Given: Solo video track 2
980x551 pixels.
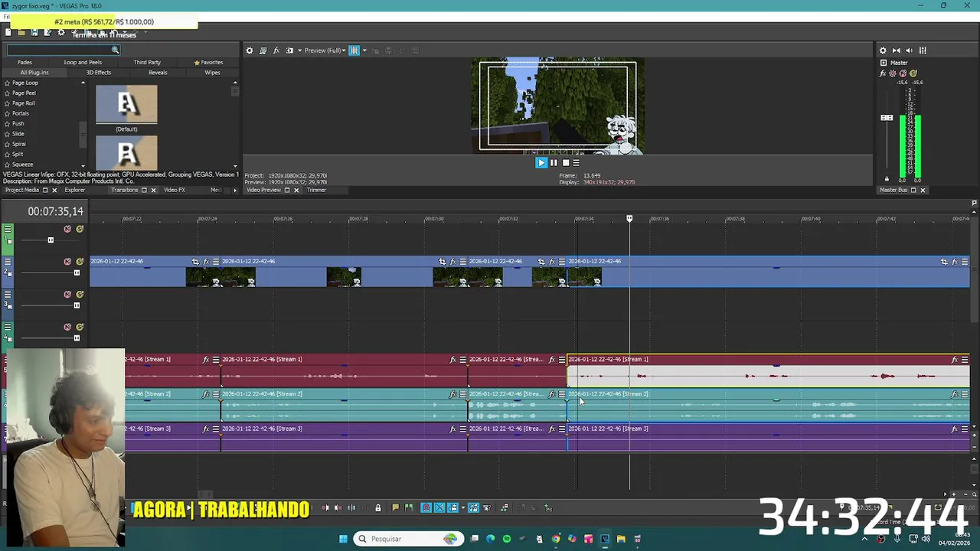Looking at the screenshot, I should tap(80, 262).
